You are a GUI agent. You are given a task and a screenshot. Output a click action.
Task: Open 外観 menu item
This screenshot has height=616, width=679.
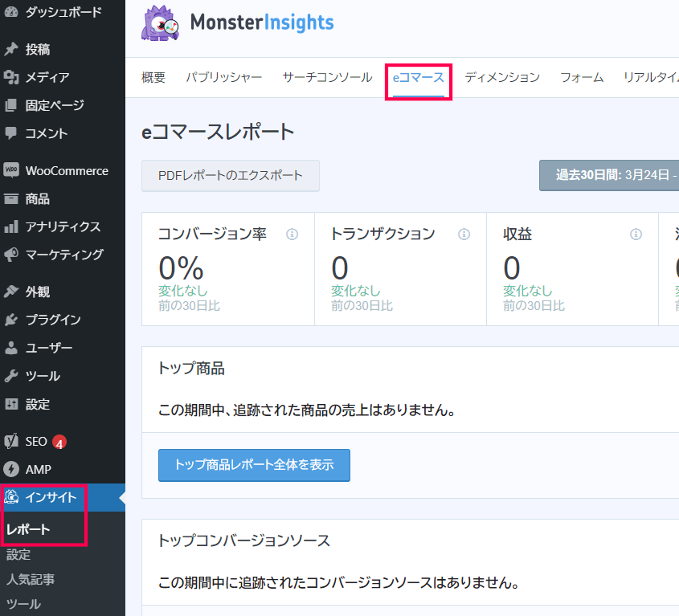click(38, 292)
